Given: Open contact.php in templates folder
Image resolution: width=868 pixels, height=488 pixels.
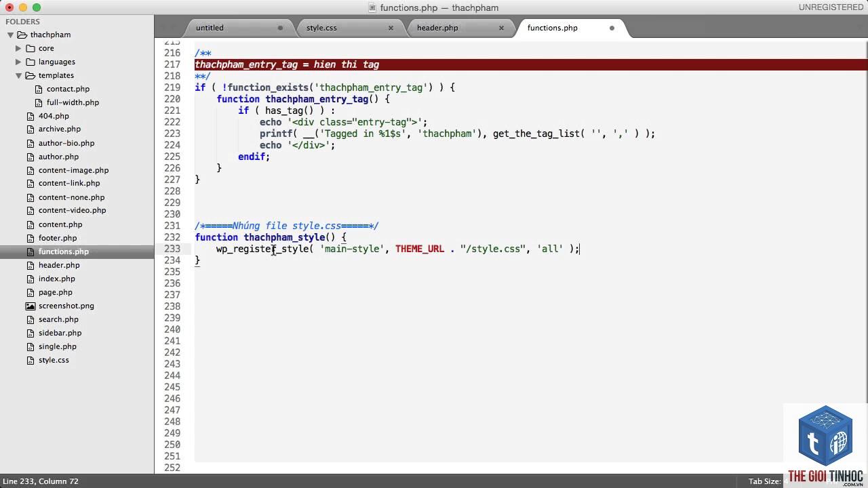Looking at the screenshot, I should click(68, 89).
